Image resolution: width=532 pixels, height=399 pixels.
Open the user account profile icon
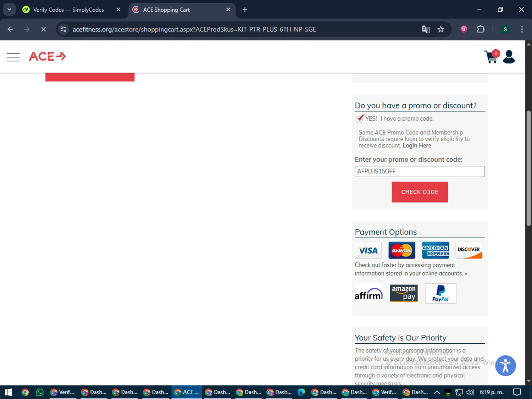coord(509,57)
